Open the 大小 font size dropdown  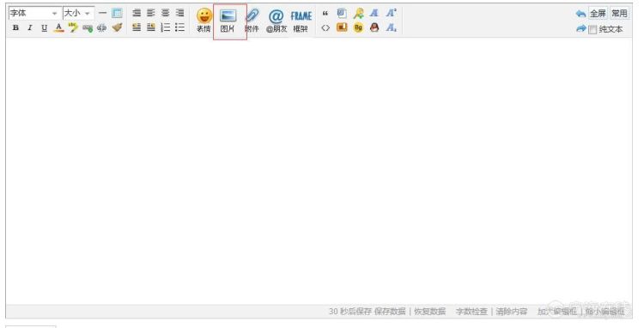point(78,13)
